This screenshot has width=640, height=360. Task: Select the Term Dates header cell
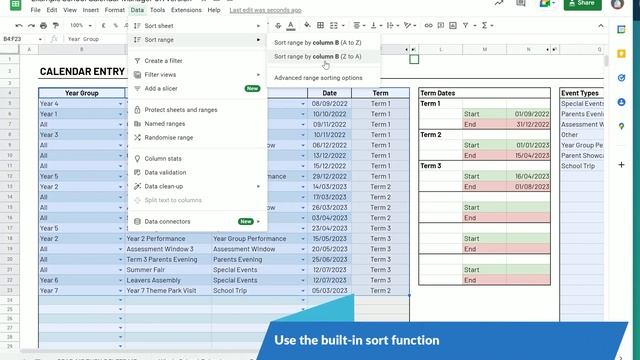click(x=484, y=93)
